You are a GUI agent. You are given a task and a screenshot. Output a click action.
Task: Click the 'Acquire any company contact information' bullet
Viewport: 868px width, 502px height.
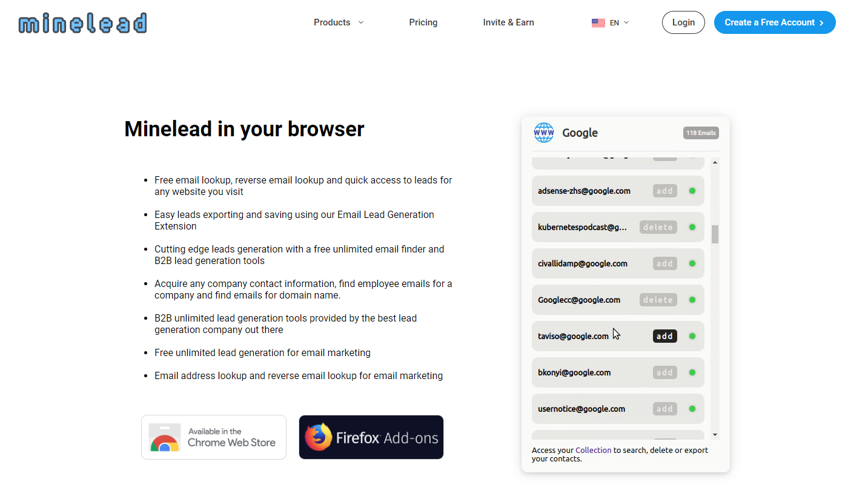(x=303, y=289)
